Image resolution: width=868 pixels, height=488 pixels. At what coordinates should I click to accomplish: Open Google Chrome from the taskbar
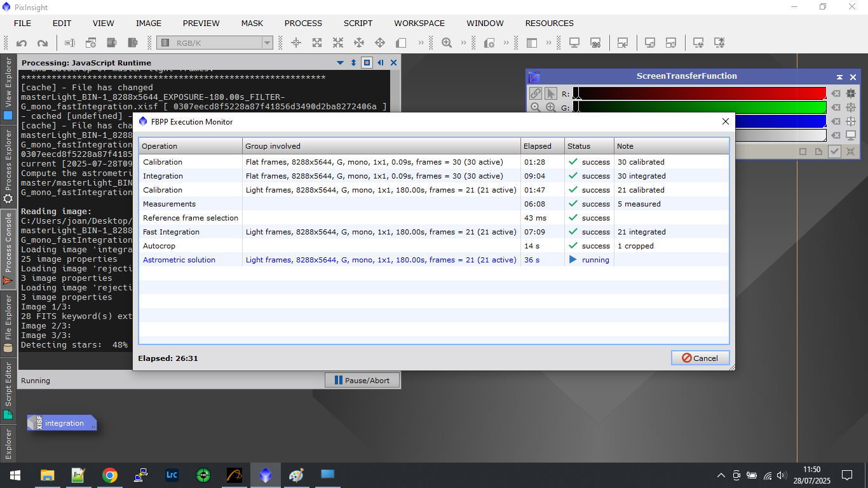[x=110, y=475]
